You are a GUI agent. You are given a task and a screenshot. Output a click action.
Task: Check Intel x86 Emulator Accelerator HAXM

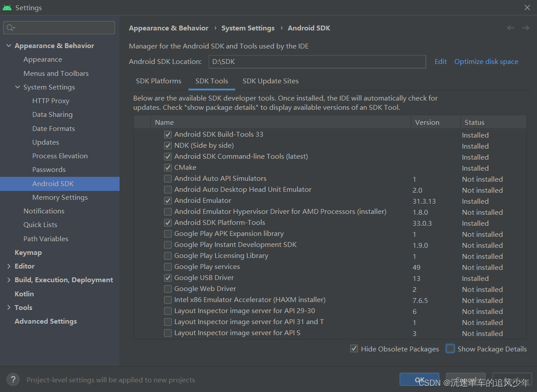pyautogui.click(x=168, y=300)
